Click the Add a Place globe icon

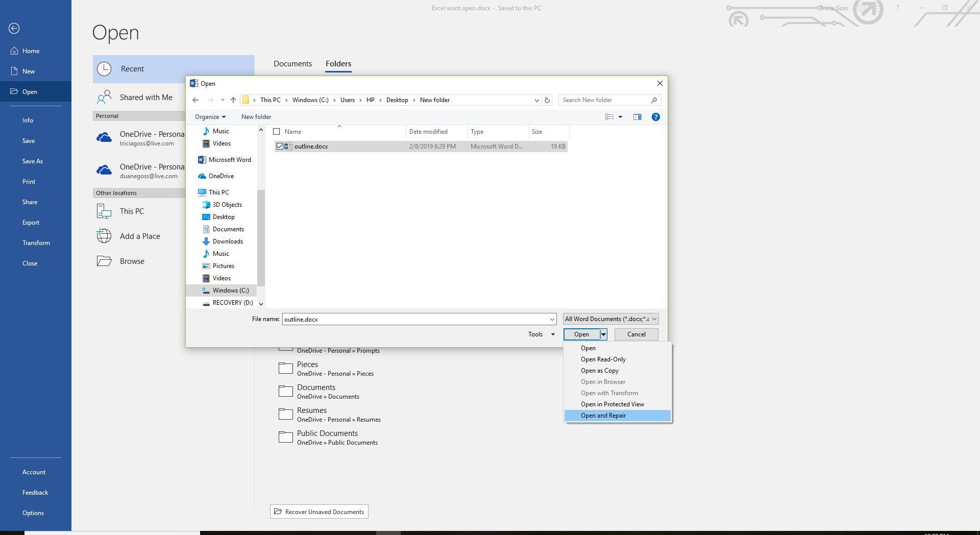point(104,236)
